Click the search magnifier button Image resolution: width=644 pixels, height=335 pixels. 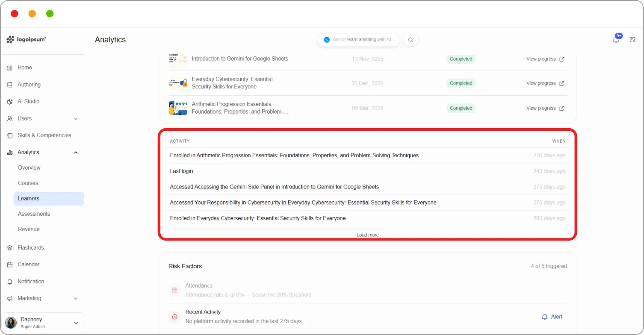(x=411, y=40)
